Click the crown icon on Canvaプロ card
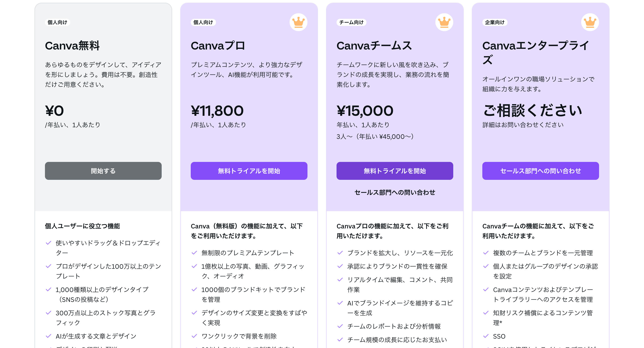Image resolution: width=644 pixels, height=348 pixels. tap(298, 22)
